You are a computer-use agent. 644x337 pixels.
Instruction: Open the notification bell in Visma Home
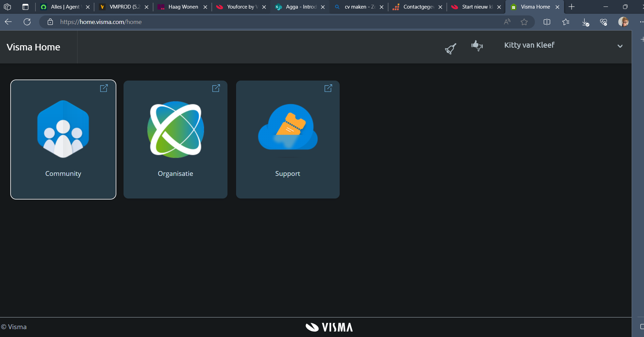click(450, 48)
